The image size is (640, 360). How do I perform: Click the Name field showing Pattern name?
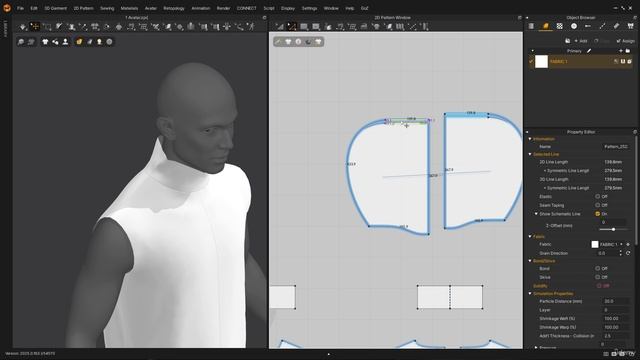[x=616, y=147]
